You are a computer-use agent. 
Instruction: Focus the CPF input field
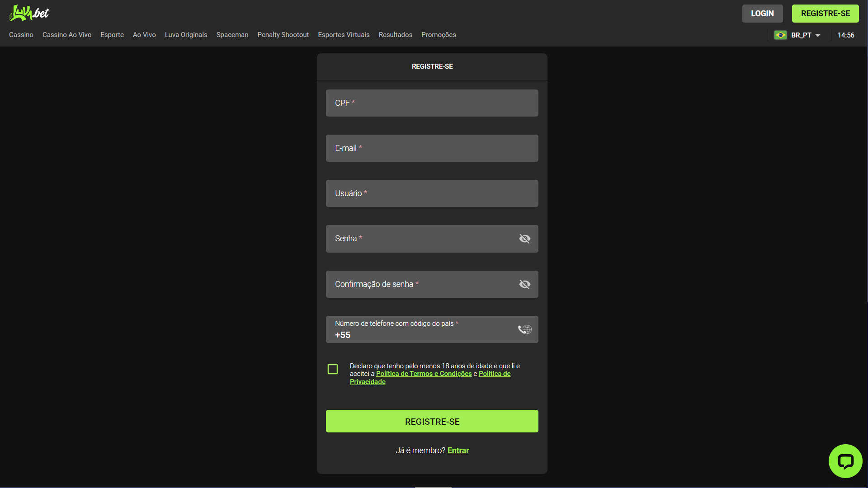coord(432,103)
